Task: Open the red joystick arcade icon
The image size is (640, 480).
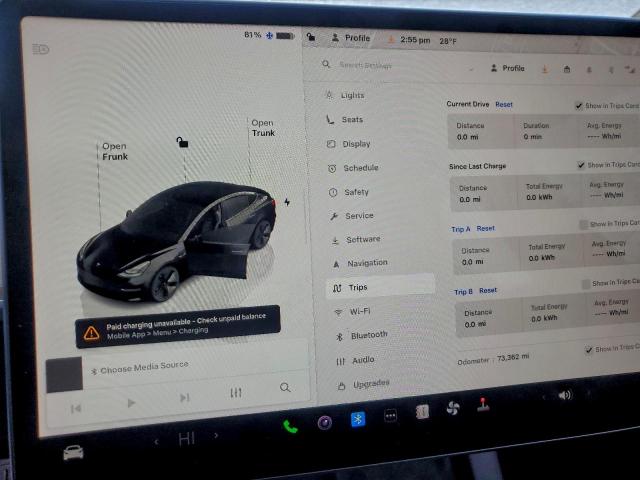Action: pos(483,404)
